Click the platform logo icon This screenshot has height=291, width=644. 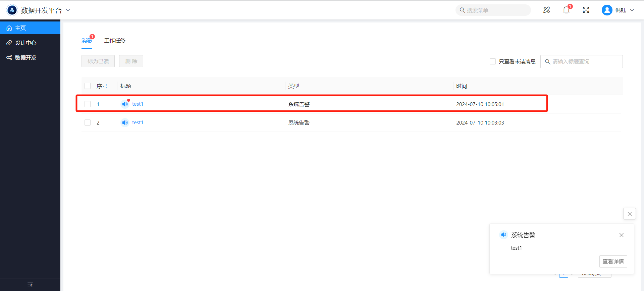[x=12, y=10]
